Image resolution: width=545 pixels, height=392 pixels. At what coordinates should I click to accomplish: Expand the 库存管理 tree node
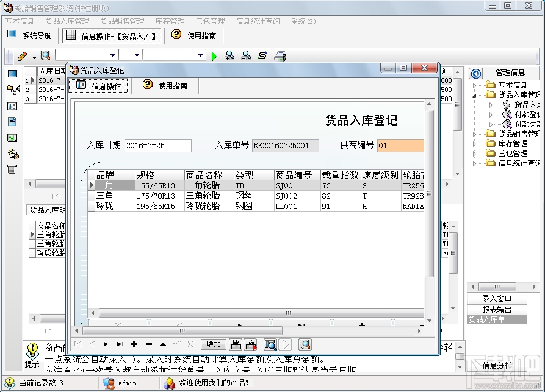[474, 144]
